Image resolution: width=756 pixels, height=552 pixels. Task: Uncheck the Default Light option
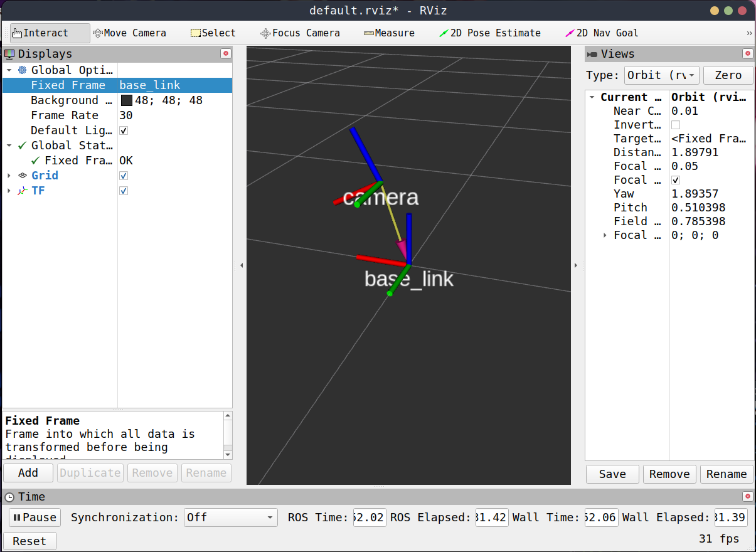[124, 130]
